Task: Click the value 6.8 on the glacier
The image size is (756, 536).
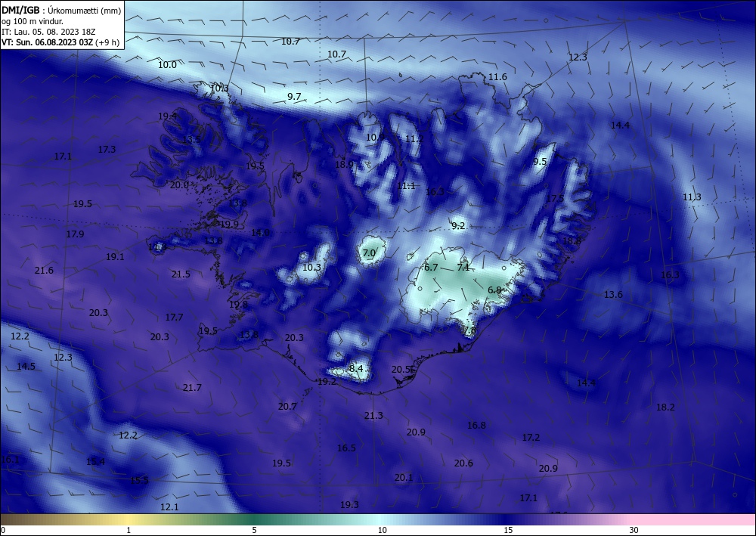Action: tap(494, 290)
